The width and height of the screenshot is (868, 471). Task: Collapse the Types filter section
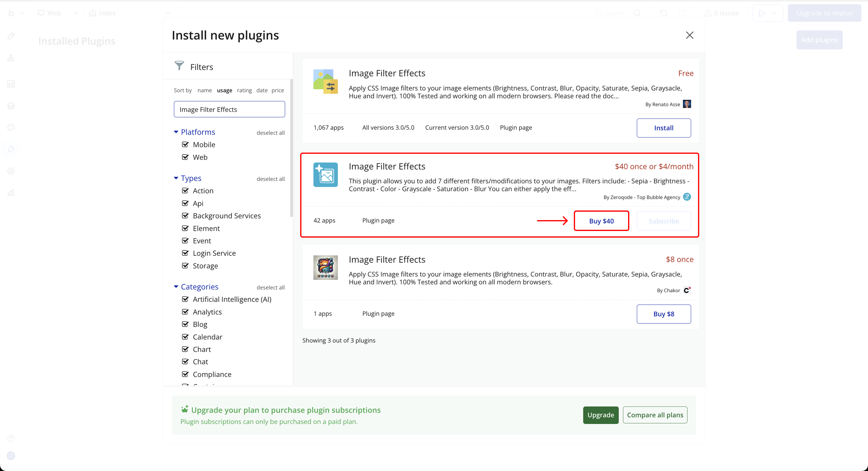pos(176,178)
